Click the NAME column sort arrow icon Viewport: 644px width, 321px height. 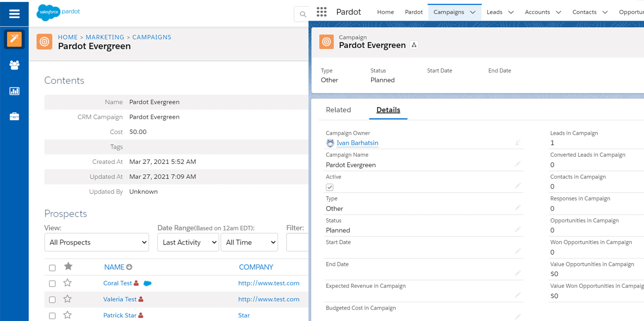coord(129,267)
